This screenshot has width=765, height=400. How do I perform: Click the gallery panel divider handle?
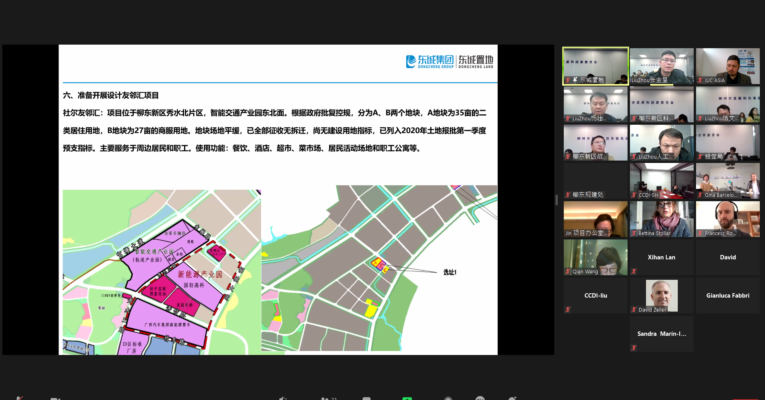[x=557, y=200]
